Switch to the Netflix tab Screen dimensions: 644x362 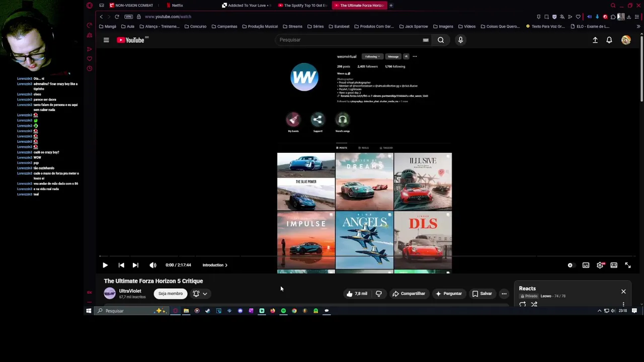177,6
